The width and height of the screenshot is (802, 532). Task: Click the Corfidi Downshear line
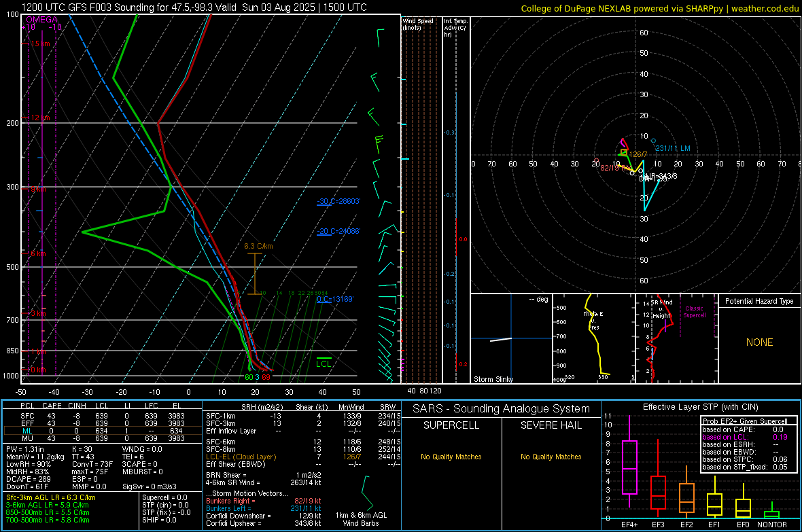[x=264, y=516]
